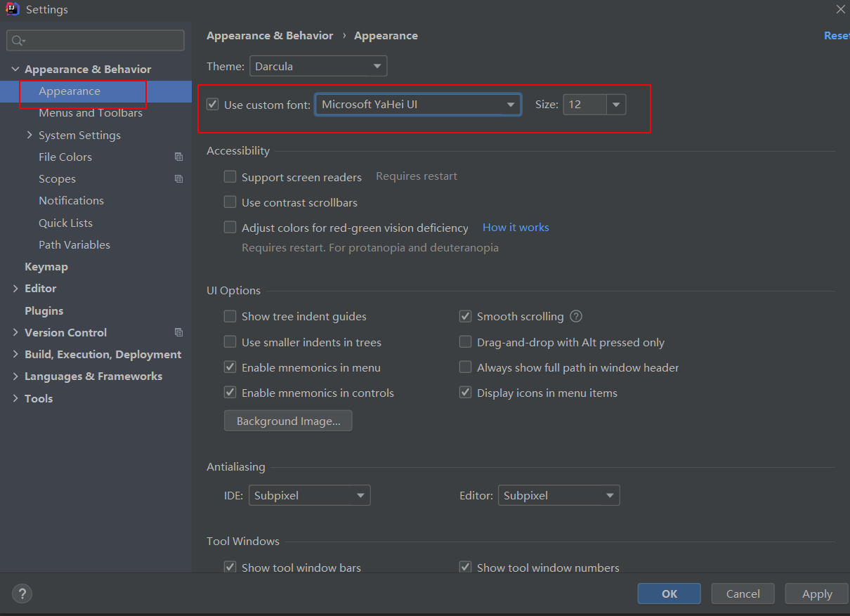Image resolution: width=850 pixels, height=616 pixels.
Task: Click the Apply button
Action: 817,594
